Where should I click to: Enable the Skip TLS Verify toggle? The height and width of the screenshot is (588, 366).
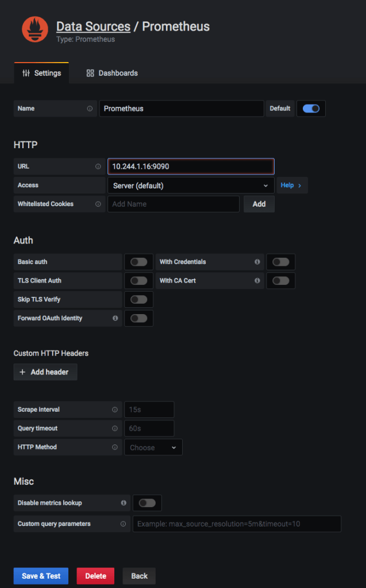(x=138, y=299)
